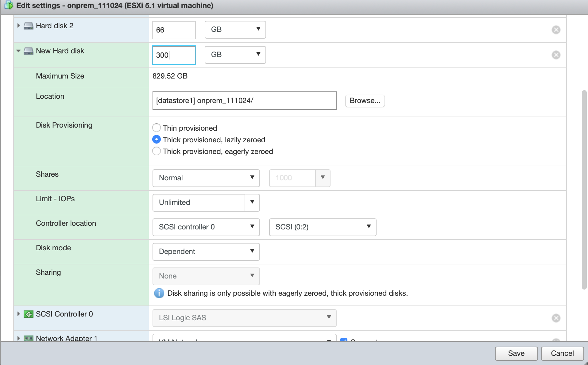The height and width of the screenshot is (365, 588).
Task: Select Thick provisioned, lazily zeroed option
Action: pos(157,139)
